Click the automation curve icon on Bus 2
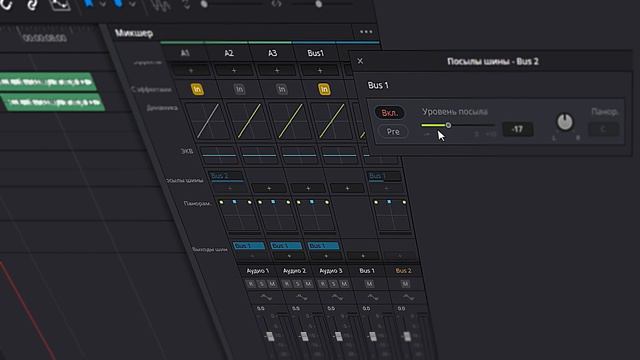This screenshot has width=640, height=360. point(408,297)
